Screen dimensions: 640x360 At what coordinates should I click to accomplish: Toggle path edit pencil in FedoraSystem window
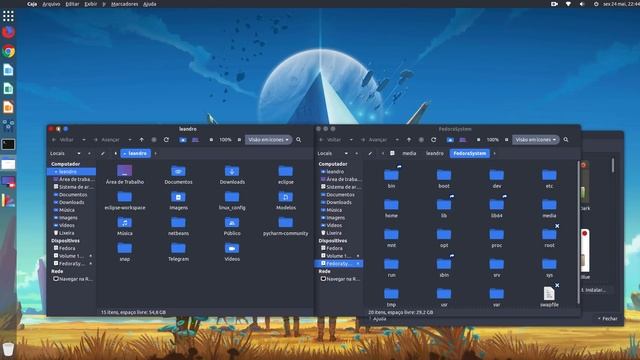click(x=370, y=153)
